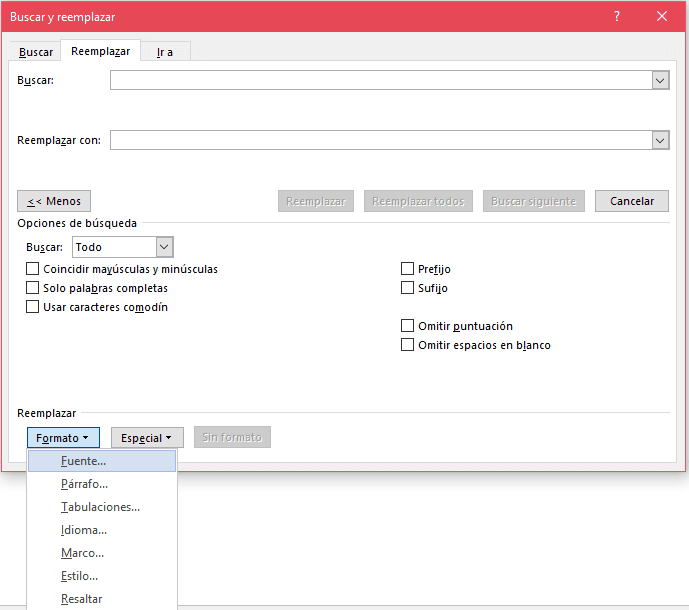
Task: Click the Reemplazar con input field
Action: (x=381, y=140)
